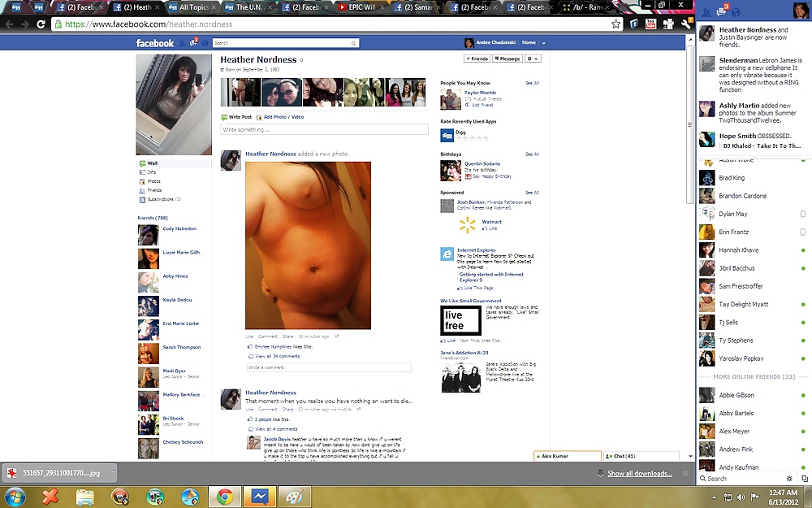Click the YouTube extension icon
Viewport: 812px width, 508px height.
651,24
